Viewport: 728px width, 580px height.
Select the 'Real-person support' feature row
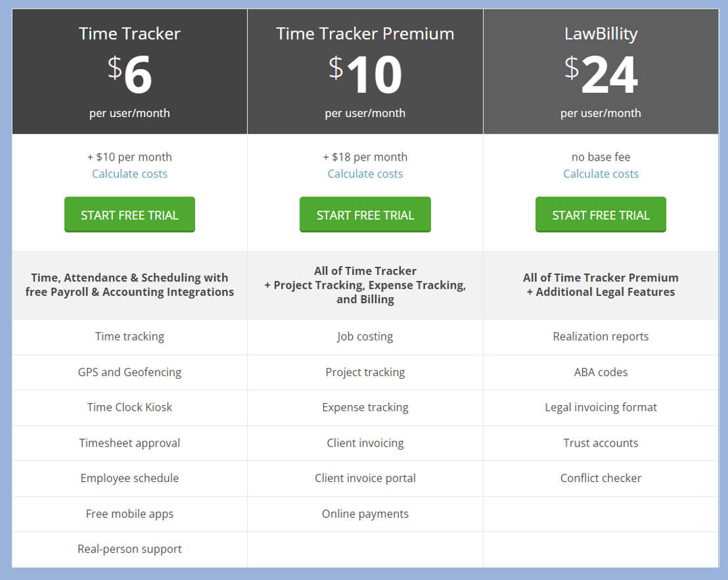click(129, 549)
